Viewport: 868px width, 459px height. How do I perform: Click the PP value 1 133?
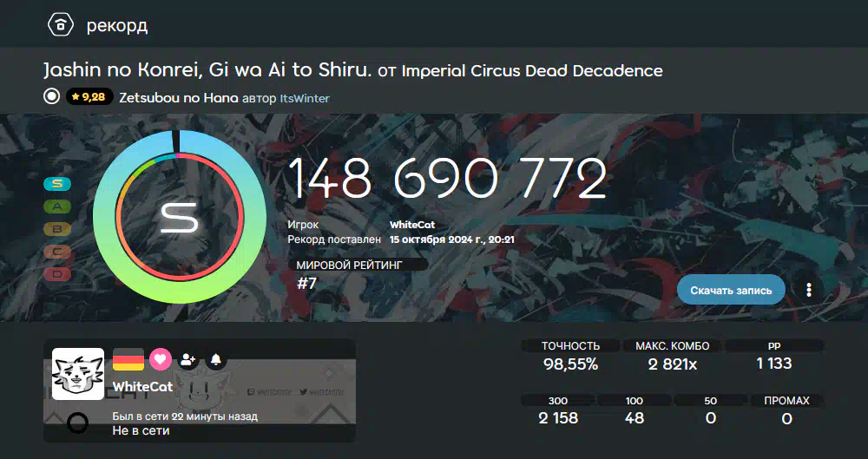[x=774, y=364]
